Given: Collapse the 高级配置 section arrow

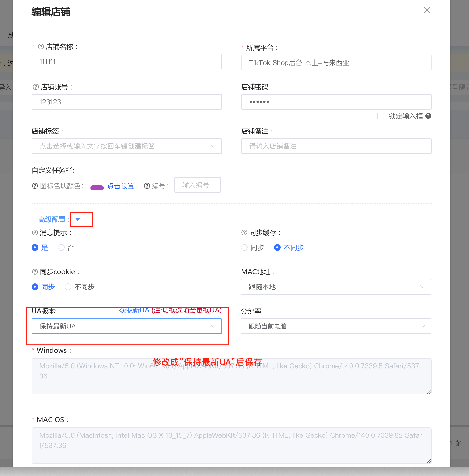Looking at the screenshot, I should (78, 219).
